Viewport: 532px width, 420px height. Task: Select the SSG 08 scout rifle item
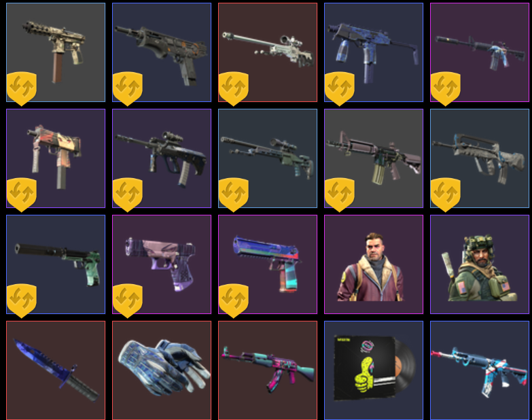268,158
